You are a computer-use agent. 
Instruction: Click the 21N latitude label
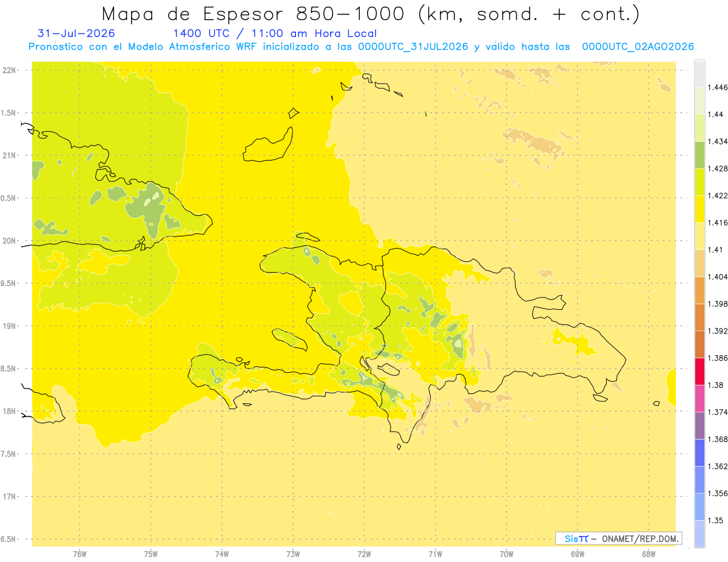point(9,155)
